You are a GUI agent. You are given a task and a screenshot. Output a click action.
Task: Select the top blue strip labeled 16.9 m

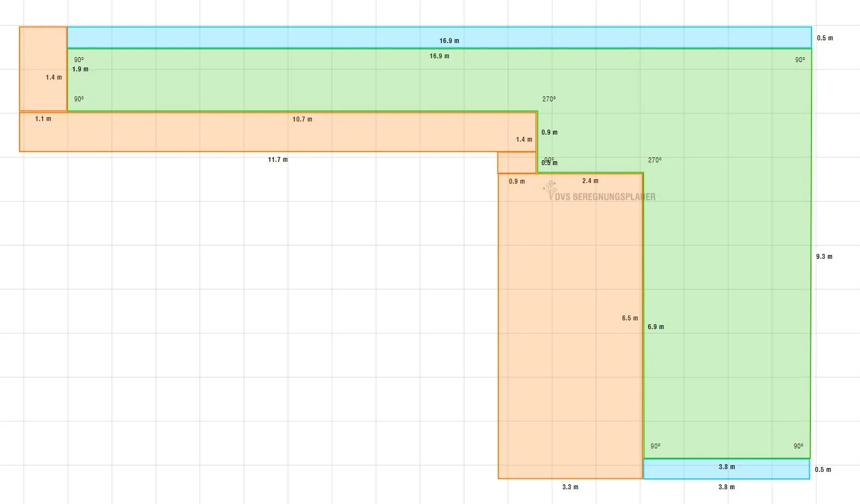point(327,37)
